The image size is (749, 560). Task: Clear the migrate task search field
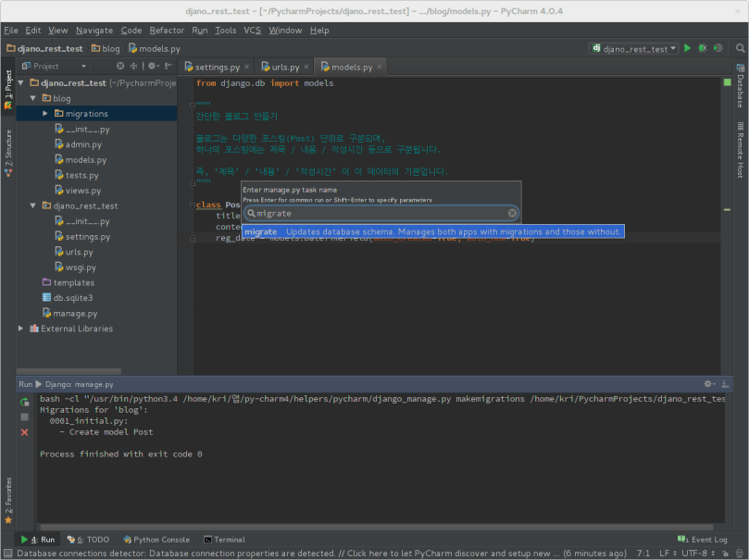[x=512, y=213]
